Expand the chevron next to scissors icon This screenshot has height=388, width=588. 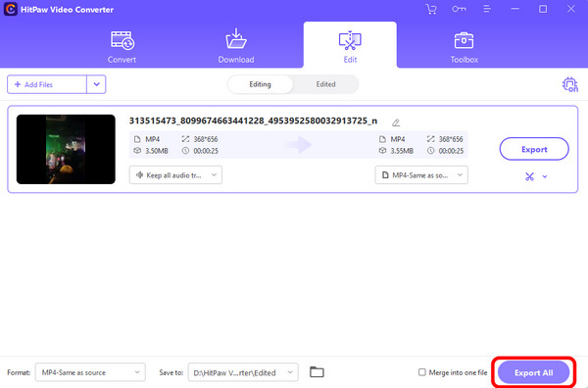click(x=545, y=176)
